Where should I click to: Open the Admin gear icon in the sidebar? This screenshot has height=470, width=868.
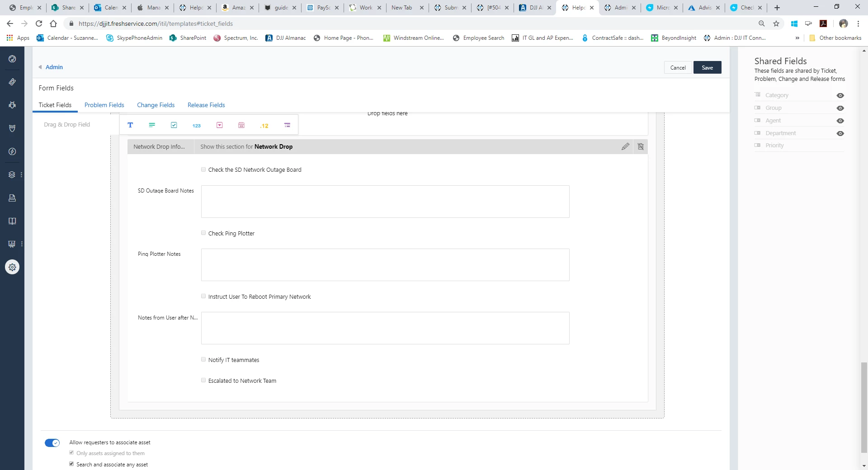[x=12, y=267]
